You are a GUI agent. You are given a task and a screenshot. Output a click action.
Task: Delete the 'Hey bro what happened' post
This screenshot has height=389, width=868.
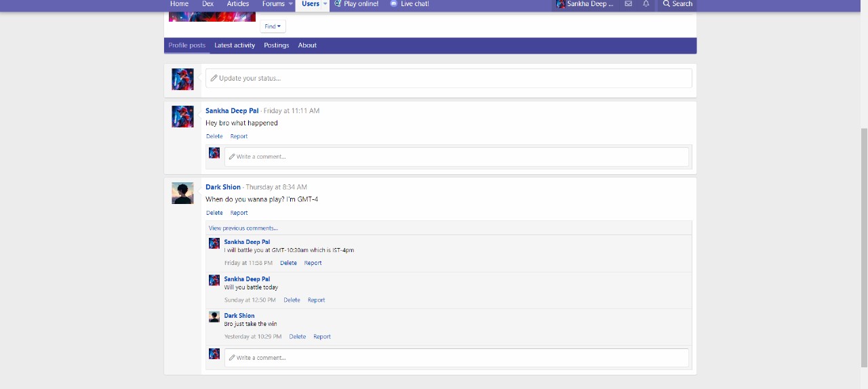coord(214,136)
